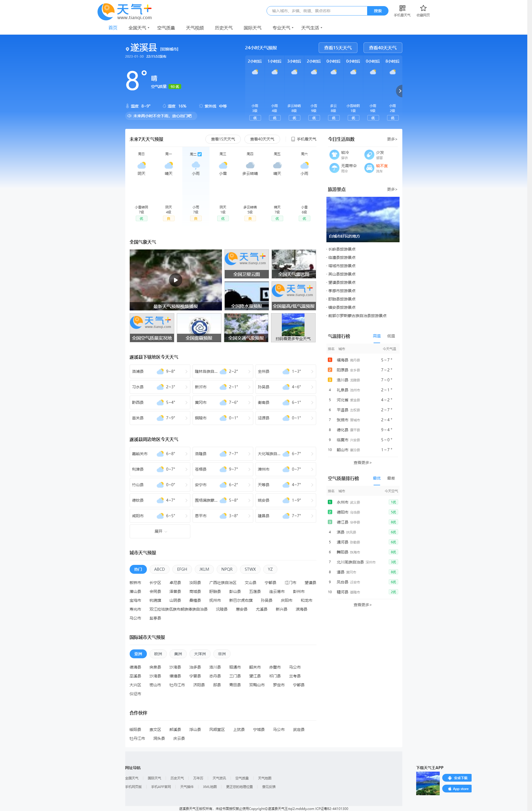Open 国际天气 nav item
Screen dimensions: 532x811
coord(252,28)
